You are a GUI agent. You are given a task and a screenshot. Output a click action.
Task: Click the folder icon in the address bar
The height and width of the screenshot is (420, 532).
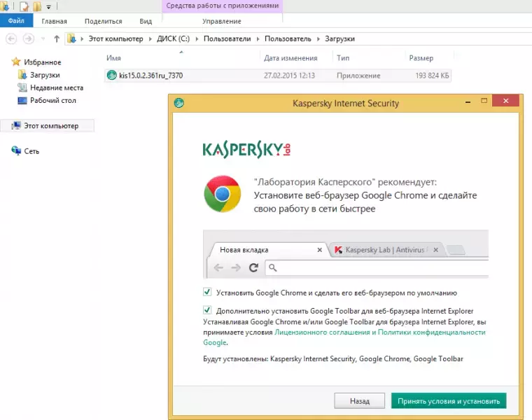pyautogui.click(x=71, y=38)
